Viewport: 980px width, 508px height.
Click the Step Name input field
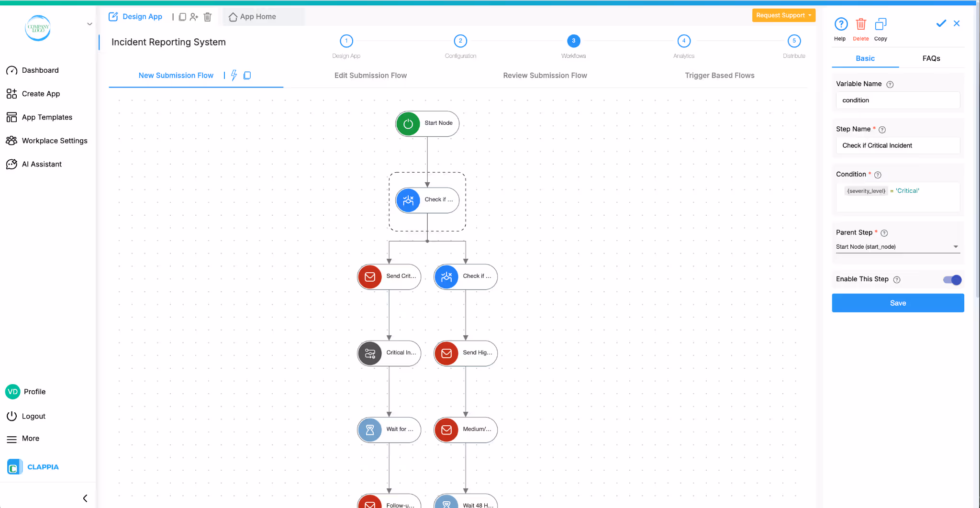[898, 145]
